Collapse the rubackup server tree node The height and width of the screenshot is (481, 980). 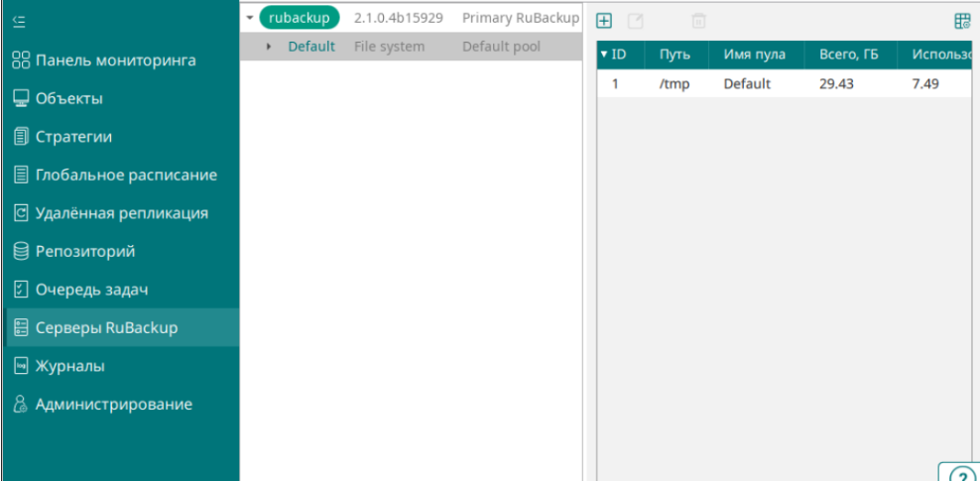[250, 18]
